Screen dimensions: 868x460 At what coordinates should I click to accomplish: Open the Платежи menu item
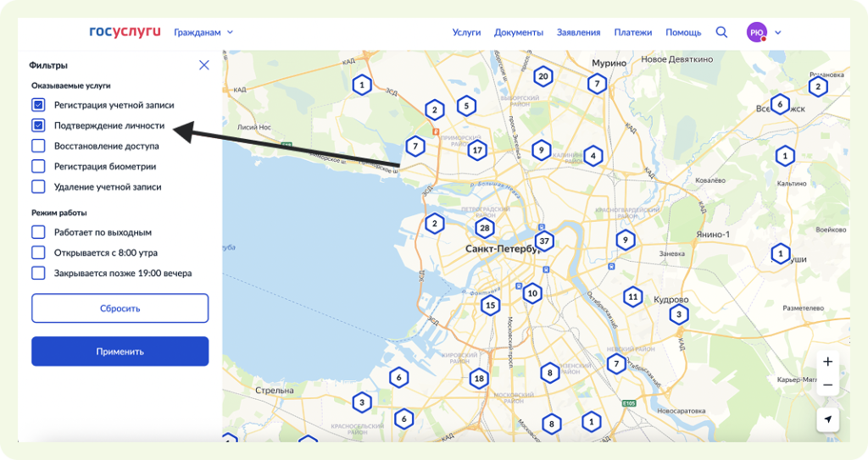632,32
